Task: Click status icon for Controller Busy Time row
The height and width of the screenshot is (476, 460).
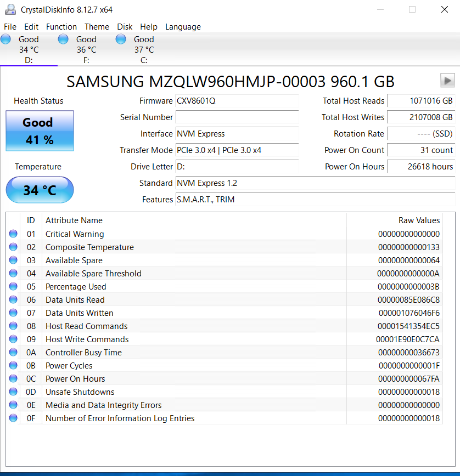Action: click(x=13, y=352)
